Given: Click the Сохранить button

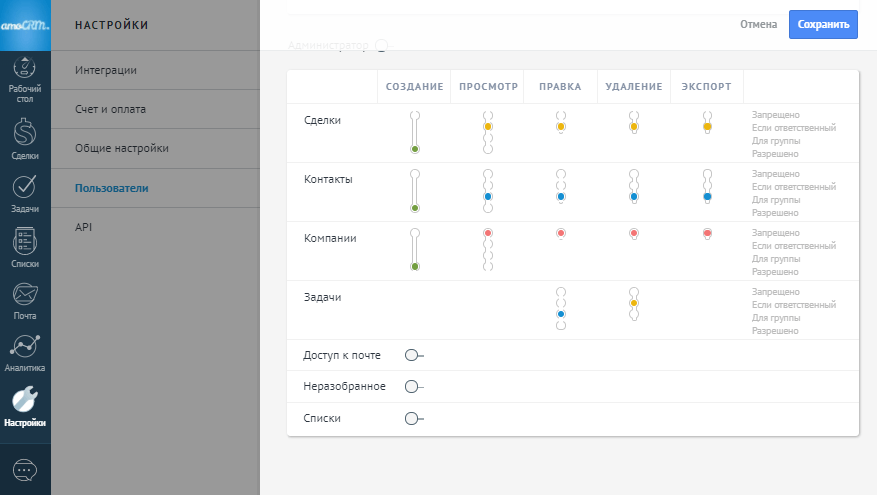Looking at the screenshot, I should pos(822,24).
